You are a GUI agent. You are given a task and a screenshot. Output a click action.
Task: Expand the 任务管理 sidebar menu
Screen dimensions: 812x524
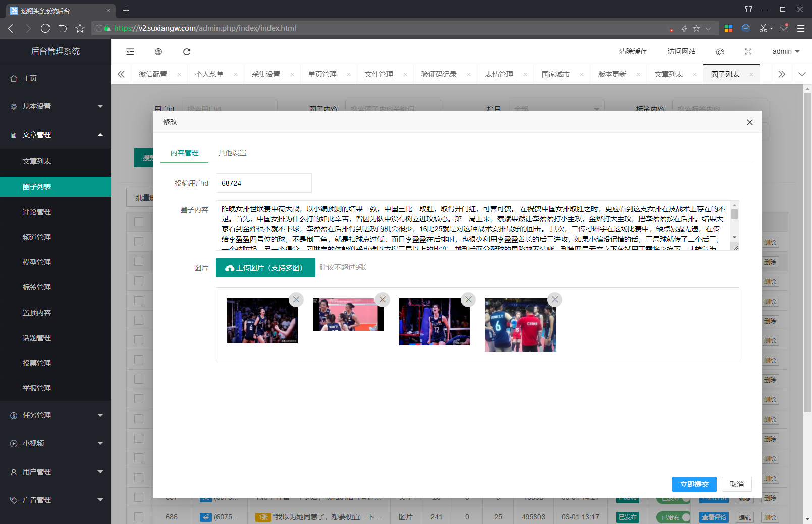[x=56, y=415]
